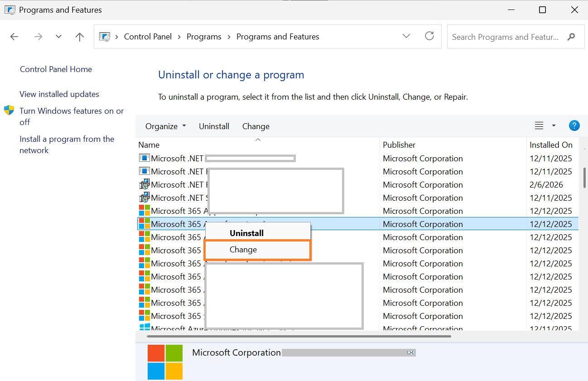The width and height of the screenshot is (588, 381).
Task: Click the Microsoft 365 icon in the highlighted row
Action: 145,224
